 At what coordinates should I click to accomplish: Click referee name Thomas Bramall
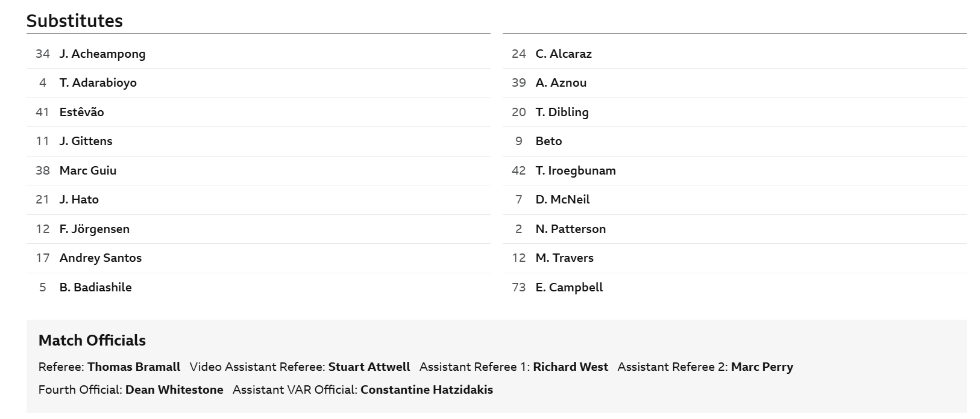click(x=134, y=367)
